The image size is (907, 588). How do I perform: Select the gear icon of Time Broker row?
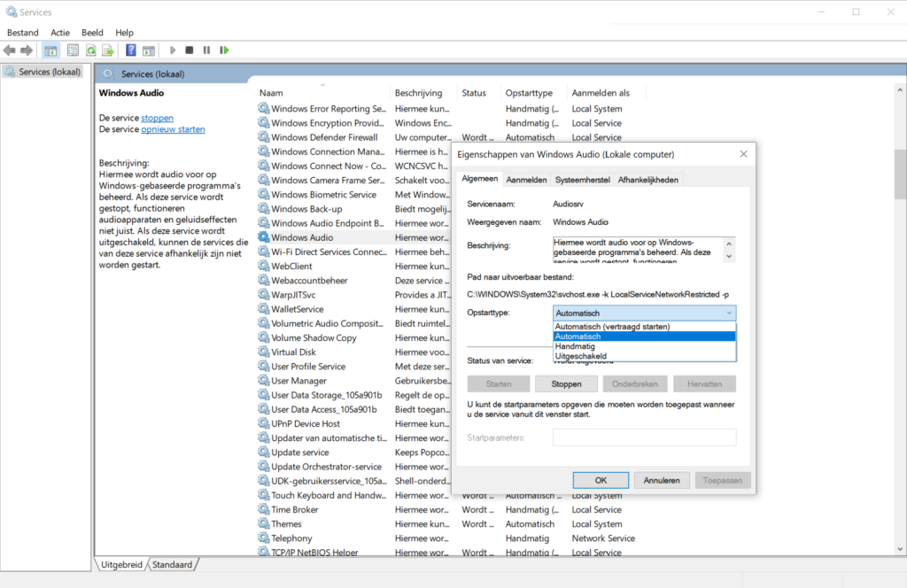pyautogui.click(x=264, y=509)
